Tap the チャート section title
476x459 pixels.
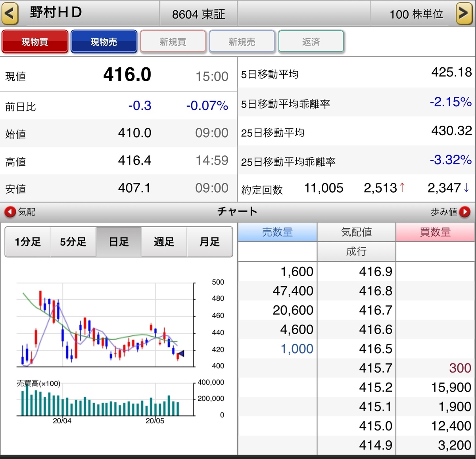coord(237,211)
